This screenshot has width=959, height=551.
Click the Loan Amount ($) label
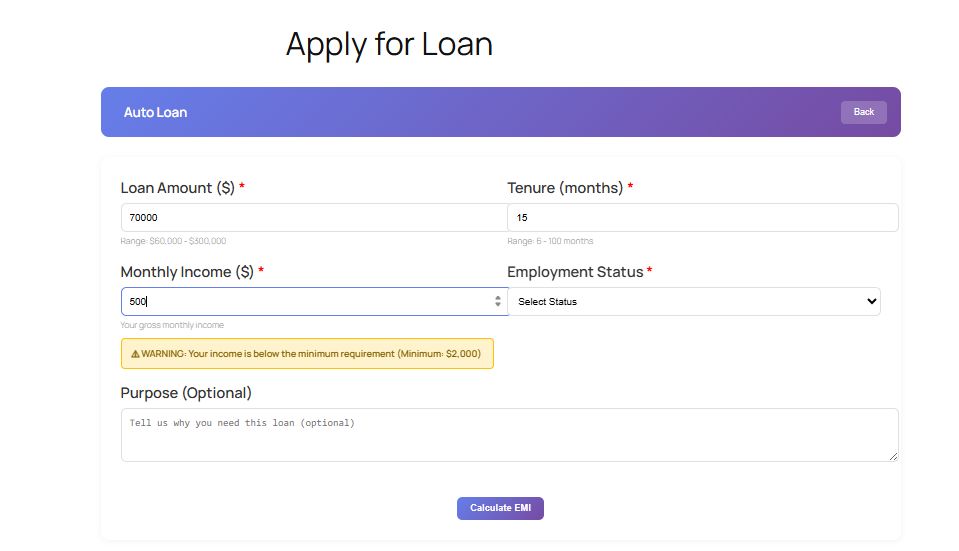click(x=178, y=188)
